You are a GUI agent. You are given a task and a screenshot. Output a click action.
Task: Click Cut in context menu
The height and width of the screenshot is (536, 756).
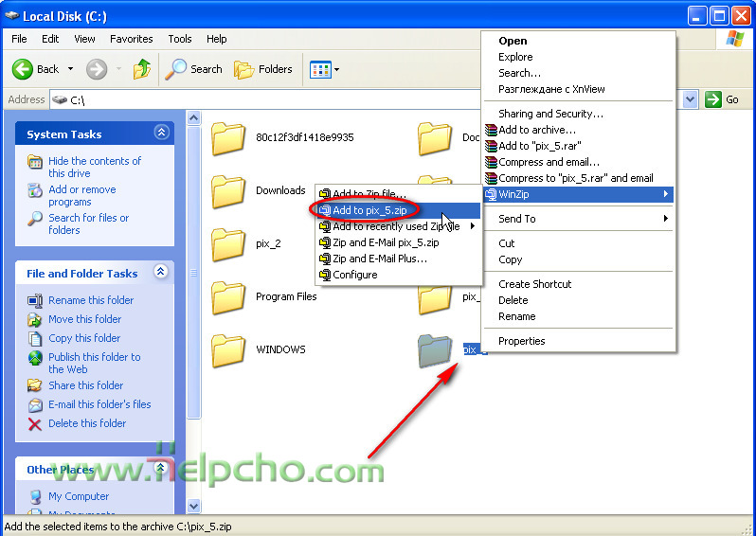(x=579, y=243)
